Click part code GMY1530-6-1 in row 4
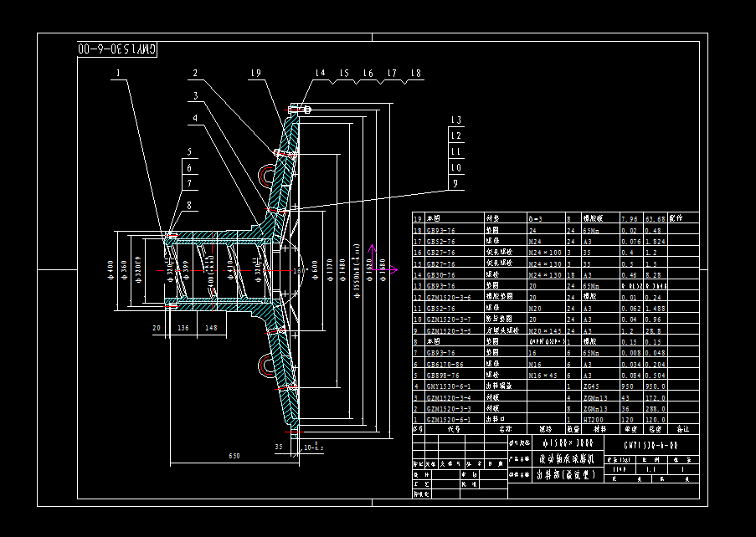This screenshot has height=537, width=756. (449, 386)
